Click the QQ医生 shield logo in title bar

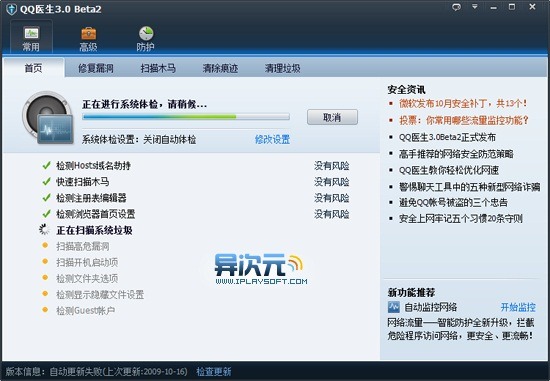tap(12, 9)
